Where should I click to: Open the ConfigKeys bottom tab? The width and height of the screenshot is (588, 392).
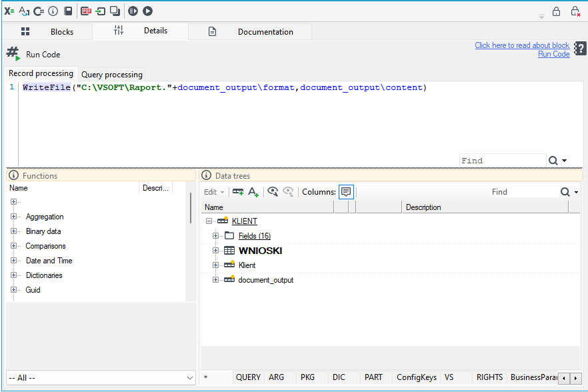pos(417,377)
